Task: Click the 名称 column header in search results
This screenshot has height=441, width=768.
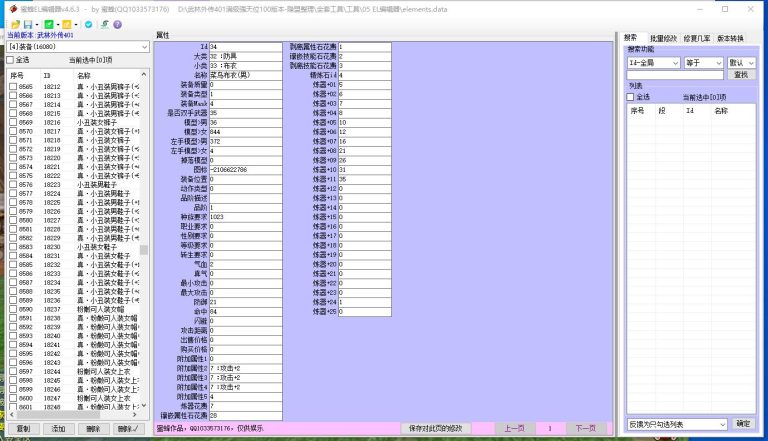Action: coord(721,111)
